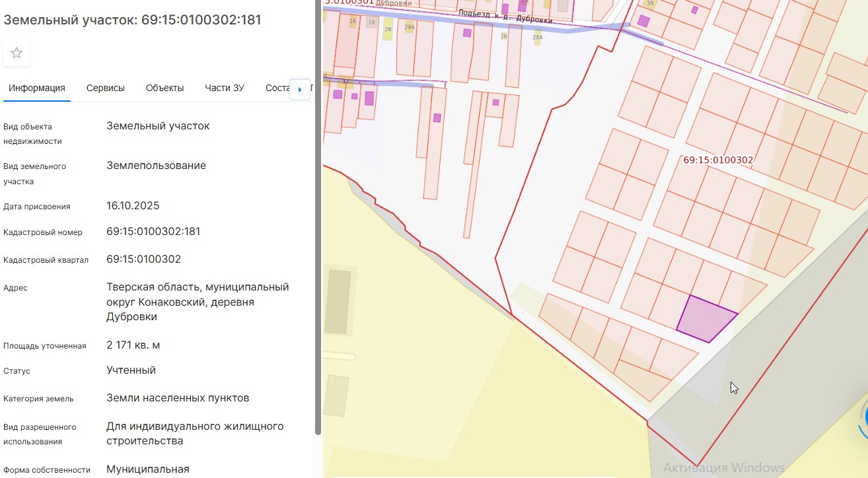Click house number 18 on the map
Screen dimensions: 868x478
371,22
